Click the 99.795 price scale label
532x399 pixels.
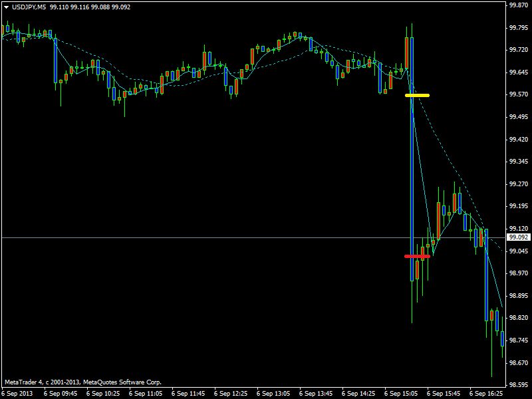[x=519, y=28]
